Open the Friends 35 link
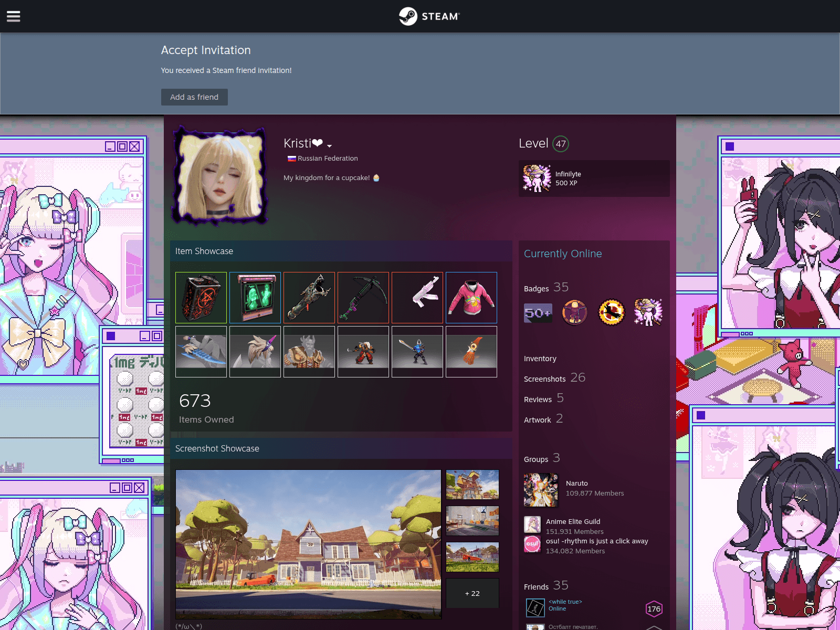Viewport: 840px width, 630px height. (546, 586)
